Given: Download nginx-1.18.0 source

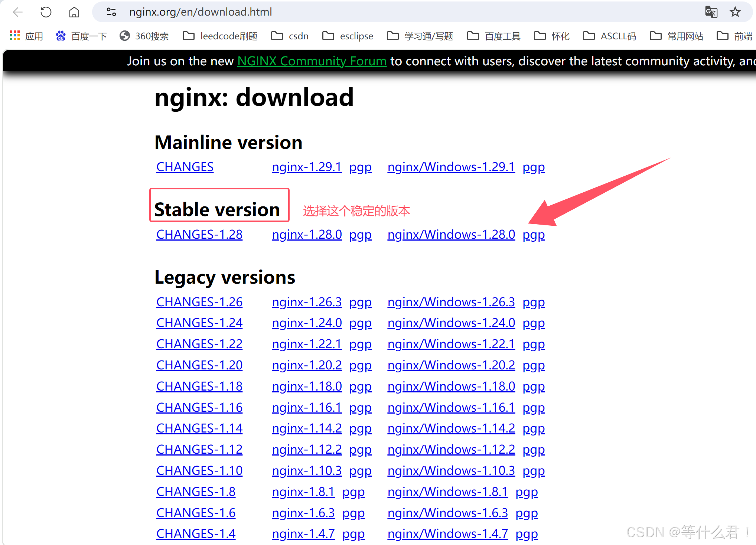Looking at the screenshot, I should 307,386.
